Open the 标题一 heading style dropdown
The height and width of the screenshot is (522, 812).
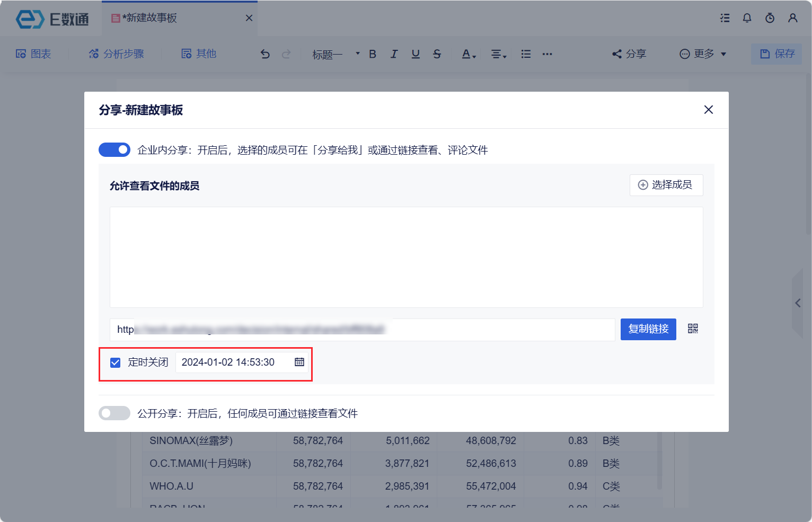point(336,54)
